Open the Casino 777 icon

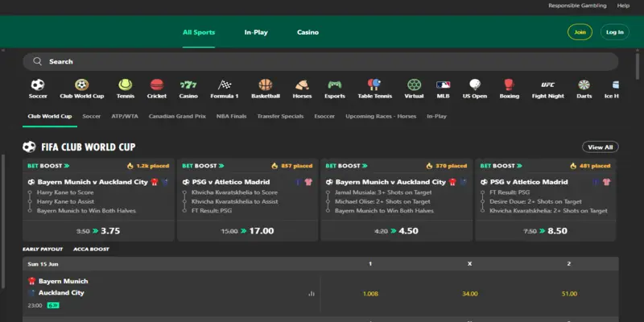(x=188, y=85)
